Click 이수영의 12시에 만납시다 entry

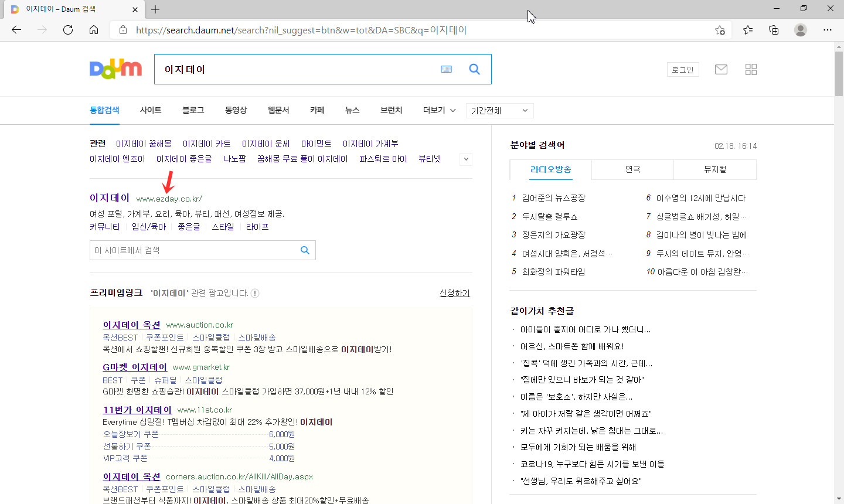pos(701,198)
